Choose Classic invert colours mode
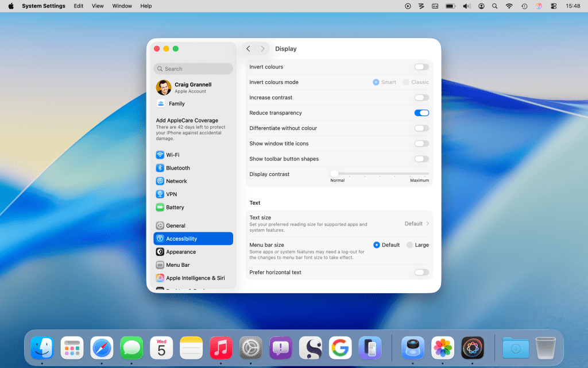 [406, 82]
